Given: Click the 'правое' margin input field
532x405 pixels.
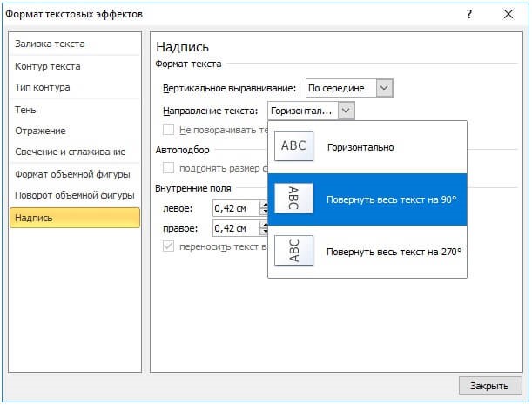Looking at the screenshot, I should tap(236, 228).
